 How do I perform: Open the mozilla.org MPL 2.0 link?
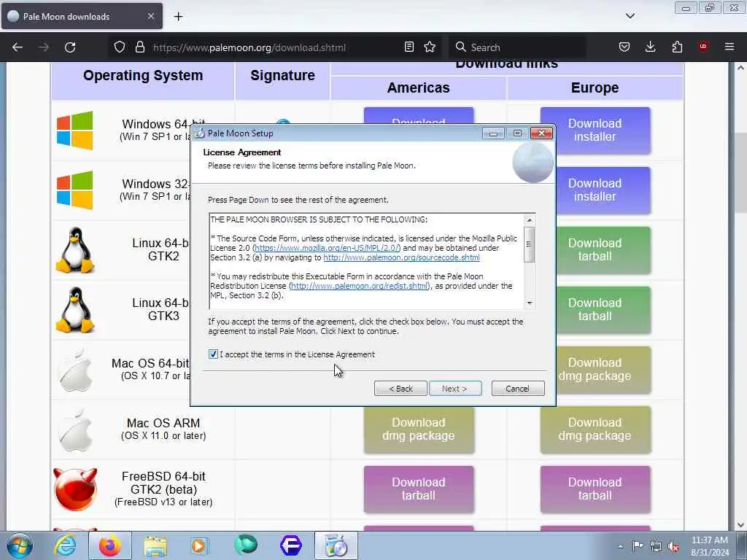[x=327, y=248]
